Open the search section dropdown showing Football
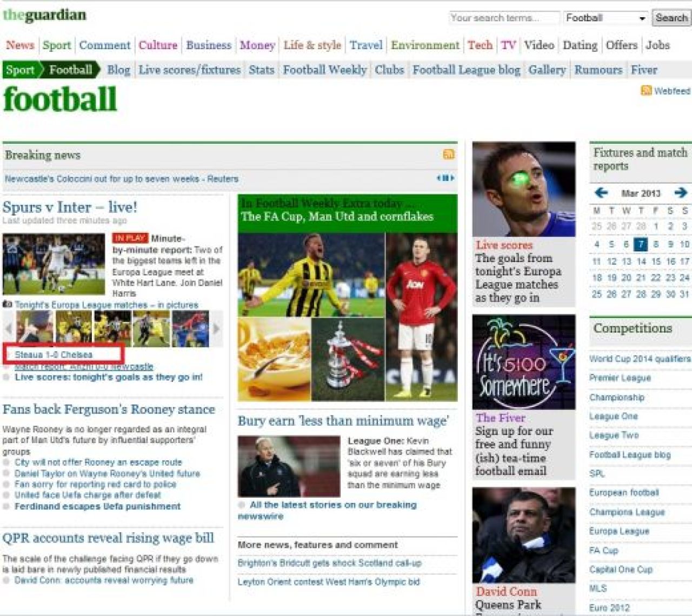Image resolution: width=692 pixels, height=616 pixels. click(x=605, y=18)
